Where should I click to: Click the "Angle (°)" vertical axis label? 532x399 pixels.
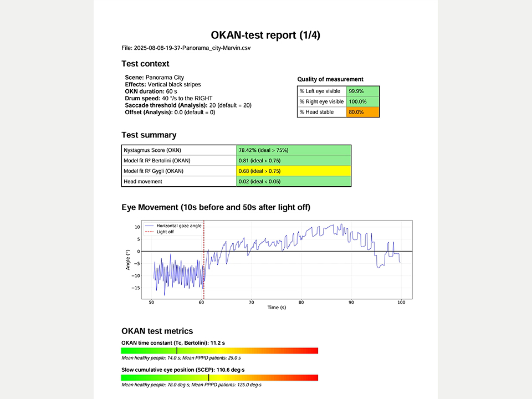128,260
